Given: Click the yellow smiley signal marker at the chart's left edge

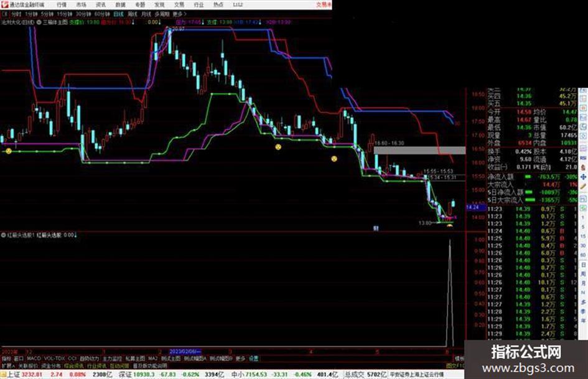Looking at the screenshot, I should coord(8,151).
